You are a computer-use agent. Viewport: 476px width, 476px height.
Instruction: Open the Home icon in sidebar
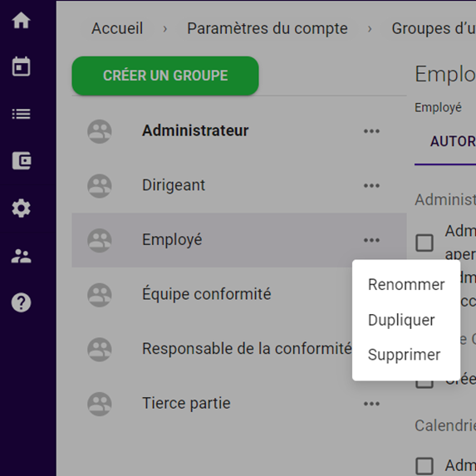21,21
